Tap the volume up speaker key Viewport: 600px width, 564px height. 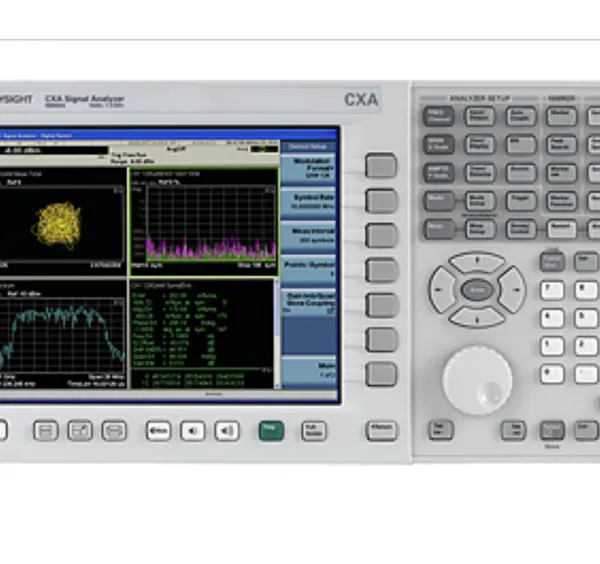coord(227,431)
